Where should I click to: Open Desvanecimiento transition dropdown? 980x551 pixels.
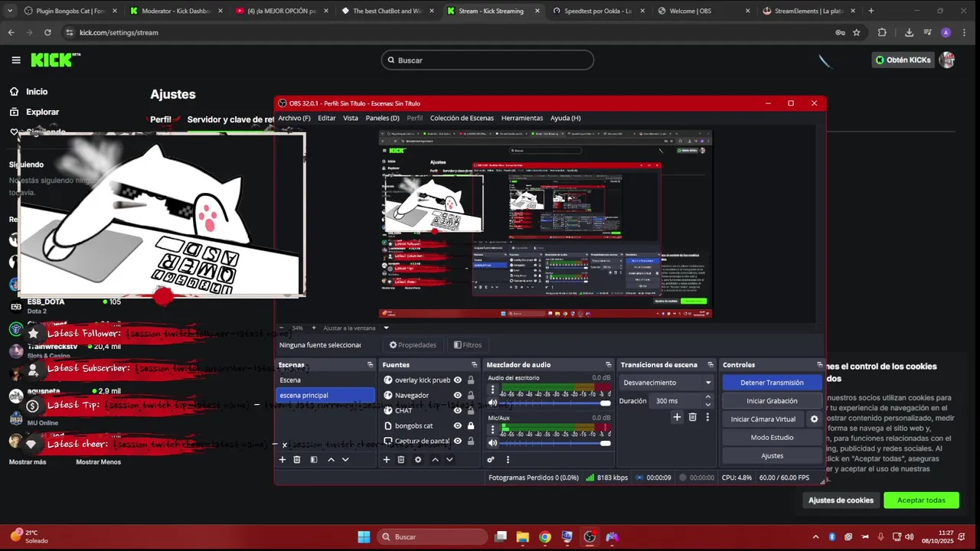pos(667,383)
